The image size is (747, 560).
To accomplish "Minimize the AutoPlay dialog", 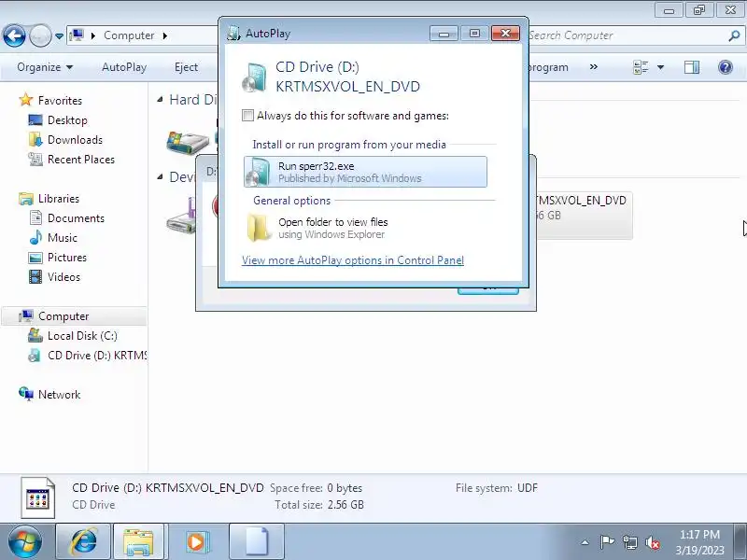I will [444, 33].
